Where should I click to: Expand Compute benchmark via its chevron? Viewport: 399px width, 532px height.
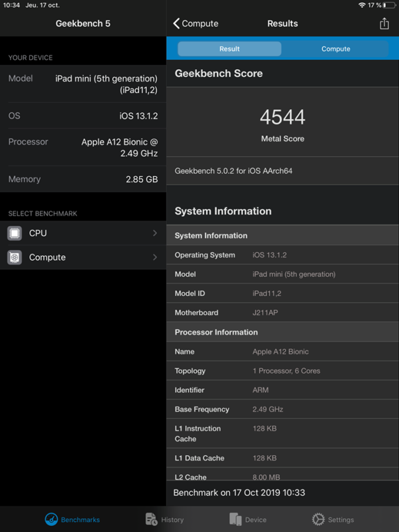155,257
